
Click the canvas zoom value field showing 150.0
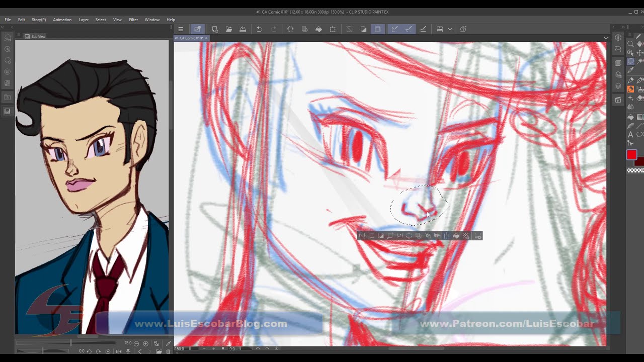click(179, 348)
